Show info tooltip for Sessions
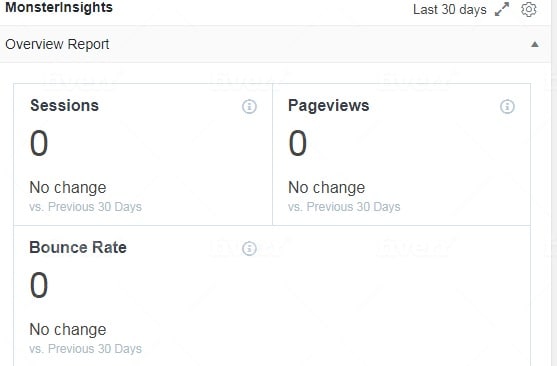Image resolution: width=557 pixels, height=366 pixels. (x=249, y=106)
